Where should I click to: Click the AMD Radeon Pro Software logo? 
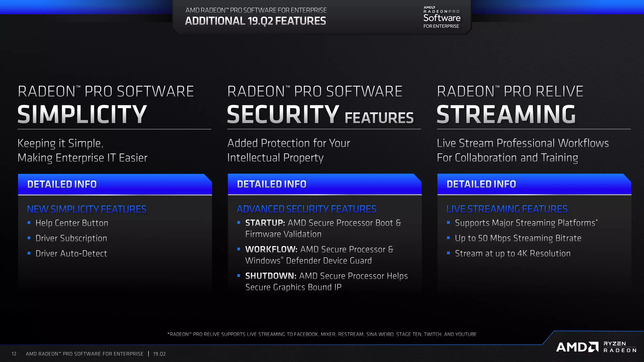pyautogui.click(x=442, y=17)
